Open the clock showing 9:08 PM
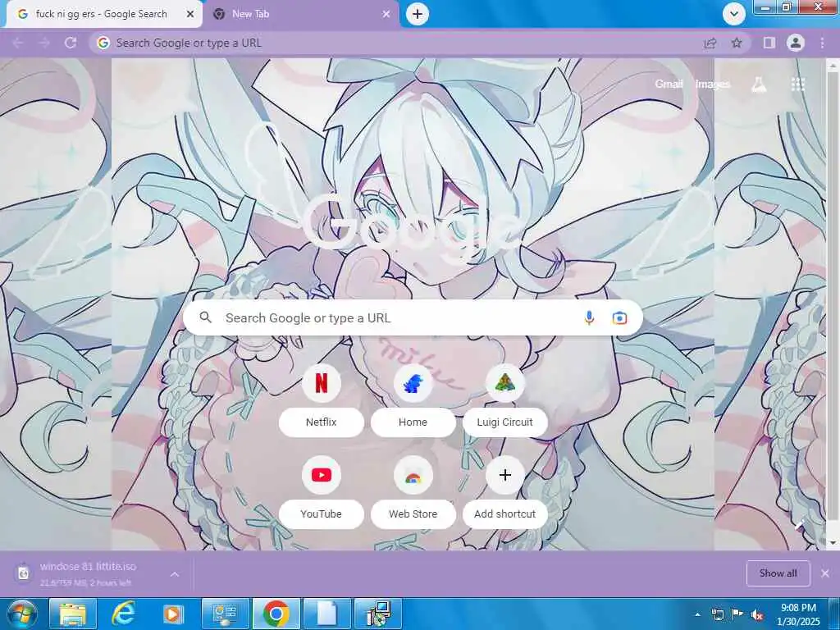The image size is (840, 630). pos(798,614)
